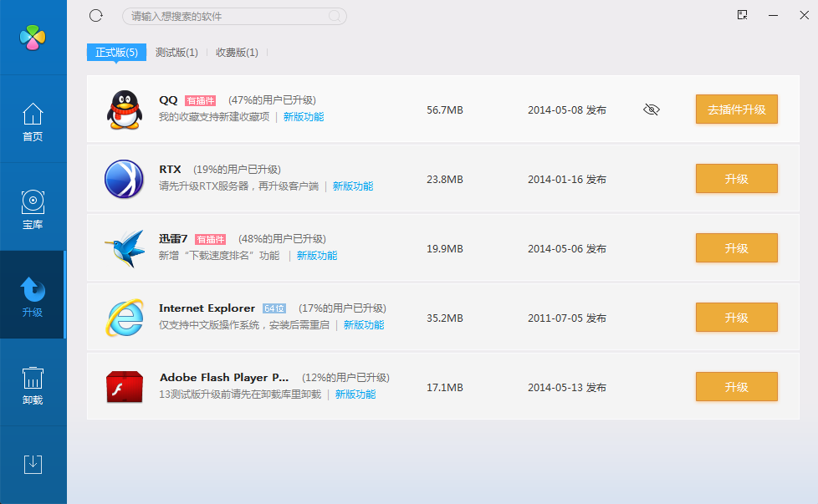Screen dimensions: 818x504
Task: Click the colorful app logo at top left
Action: [x=33, y=37]
